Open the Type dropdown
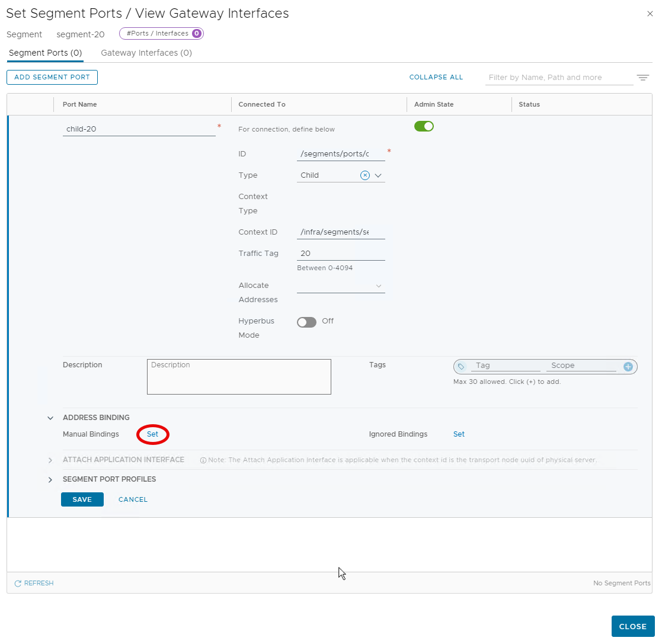Screen dimensions: 662x644 [x=378, y=175]
